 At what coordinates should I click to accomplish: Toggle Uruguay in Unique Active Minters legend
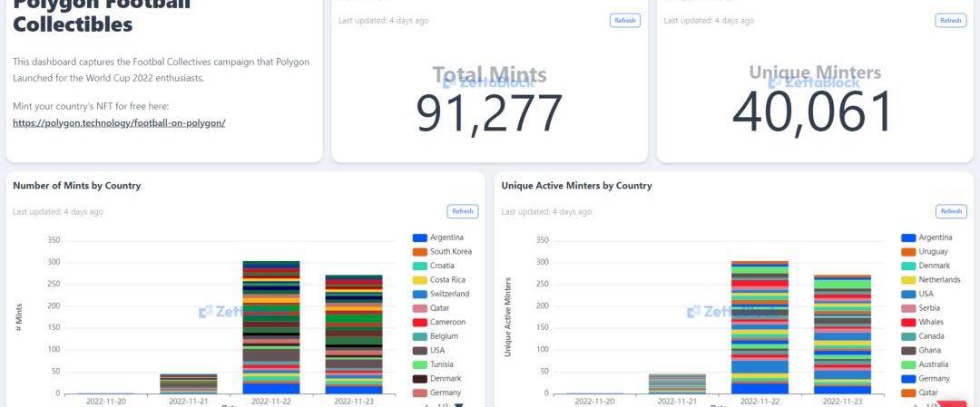933,252
